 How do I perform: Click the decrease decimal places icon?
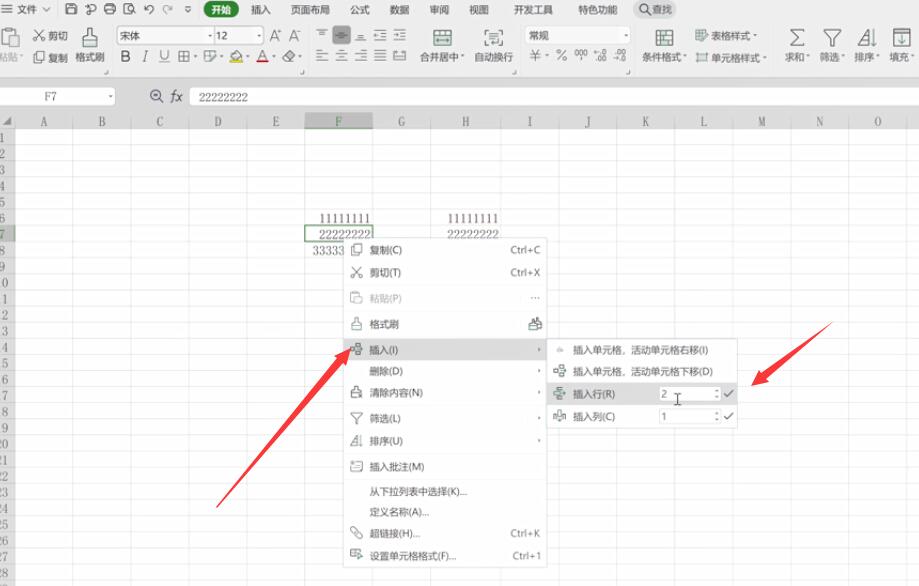(620, 56)
